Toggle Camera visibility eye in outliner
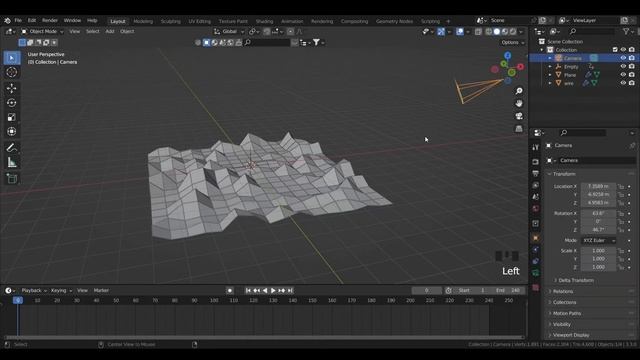This screenshot has width=640, height=360. point(623,58)
